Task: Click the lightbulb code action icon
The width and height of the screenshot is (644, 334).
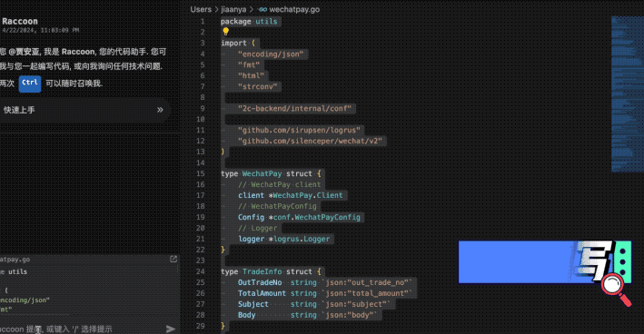Action: click(x=225, y=32)
